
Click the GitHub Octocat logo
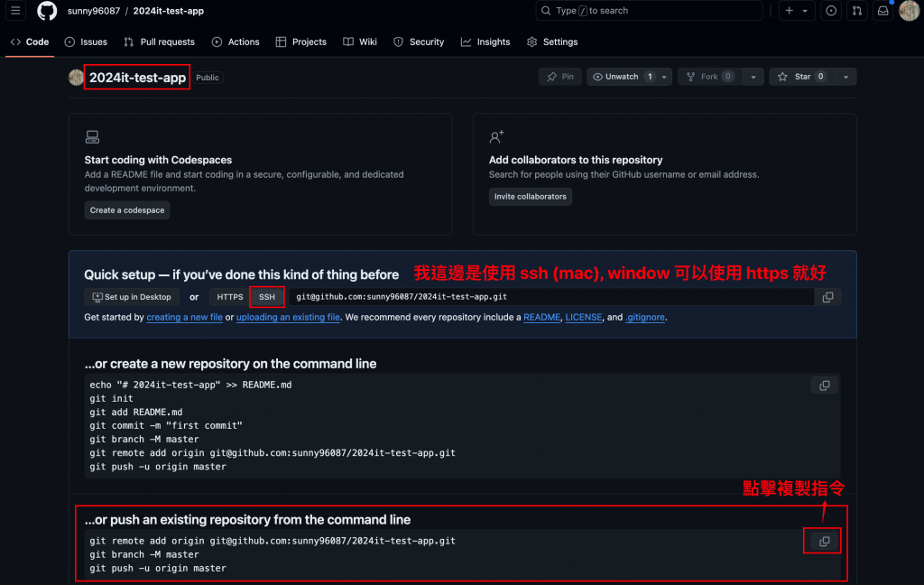tap(47, 11)
